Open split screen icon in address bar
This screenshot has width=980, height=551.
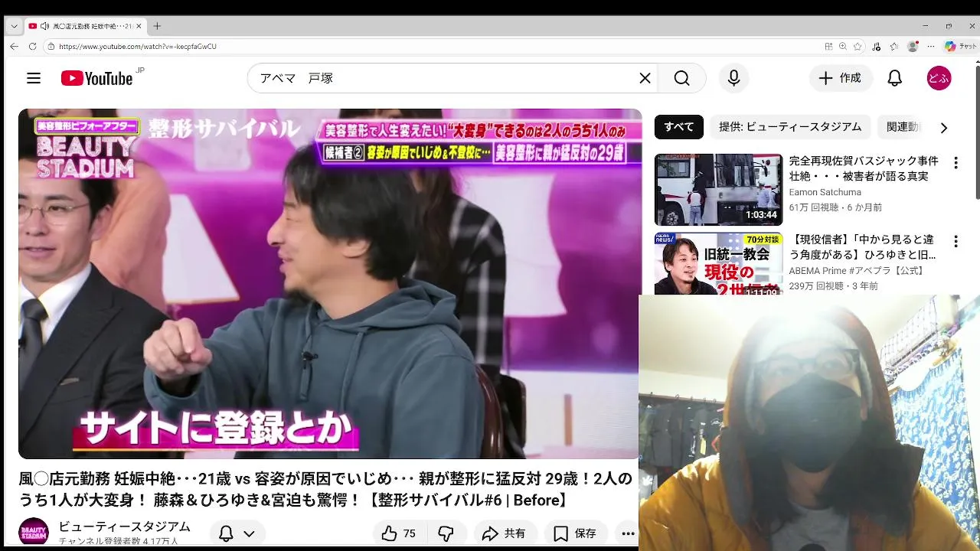pos(828,47)
